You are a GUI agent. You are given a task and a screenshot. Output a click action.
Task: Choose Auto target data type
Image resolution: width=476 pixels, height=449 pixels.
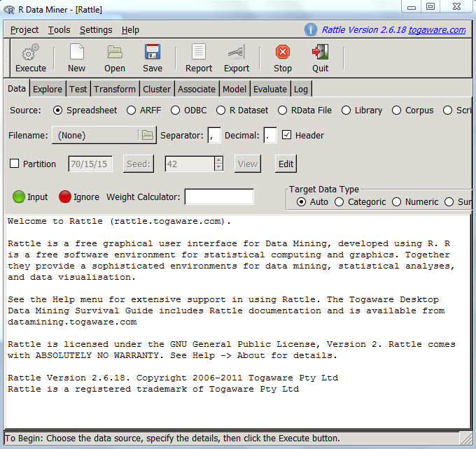[301, 201]
